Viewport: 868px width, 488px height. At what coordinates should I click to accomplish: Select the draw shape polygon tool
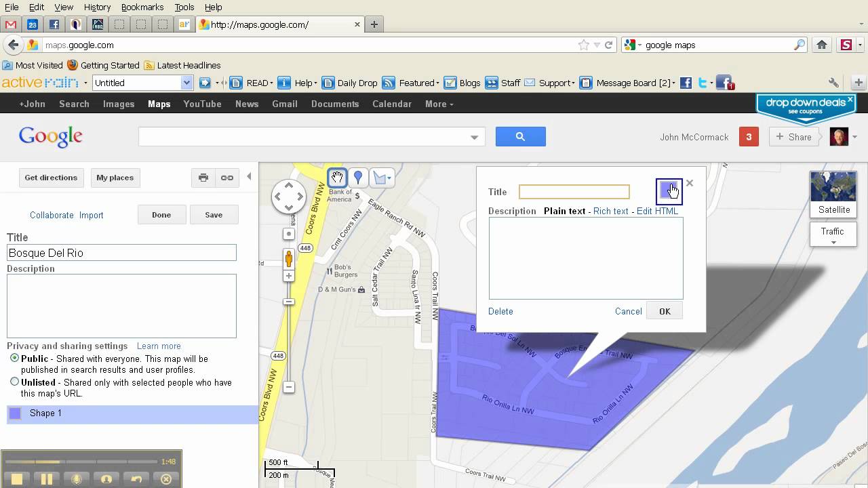click(x=382, y=178)
